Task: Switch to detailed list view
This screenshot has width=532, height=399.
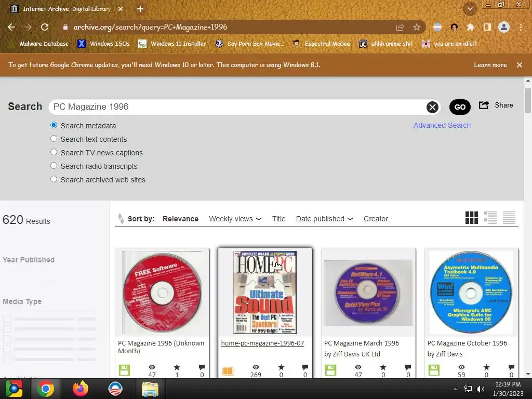Action: pyautogui.click(x=490, y=218)
